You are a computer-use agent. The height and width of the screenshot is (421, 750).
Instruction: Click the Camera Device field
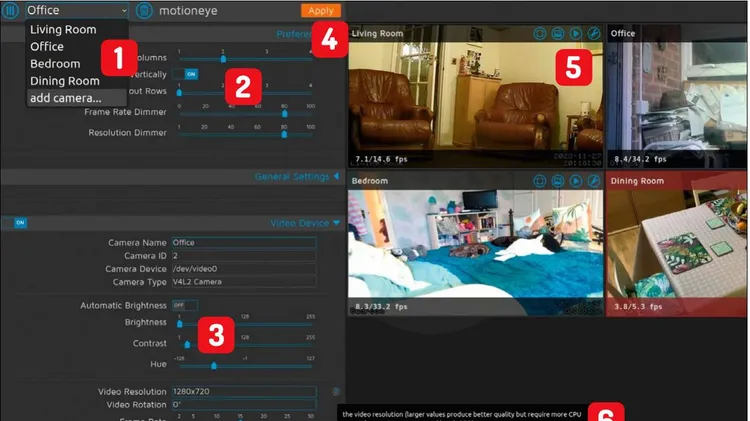[x=244, y=269]
